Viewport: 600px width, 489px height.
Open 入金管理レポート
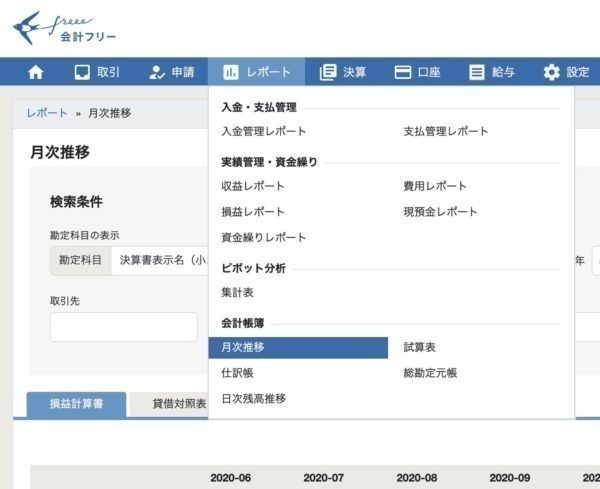click(264, 131)
